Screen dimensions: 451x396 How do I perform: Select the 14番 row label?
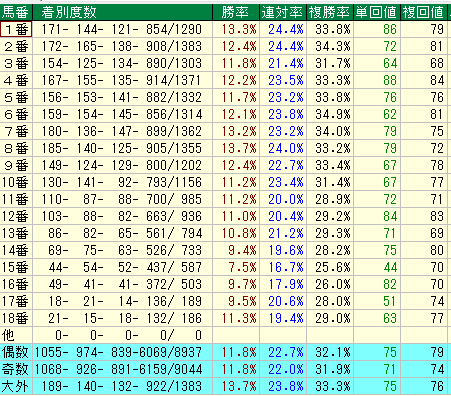coord(16,250)
